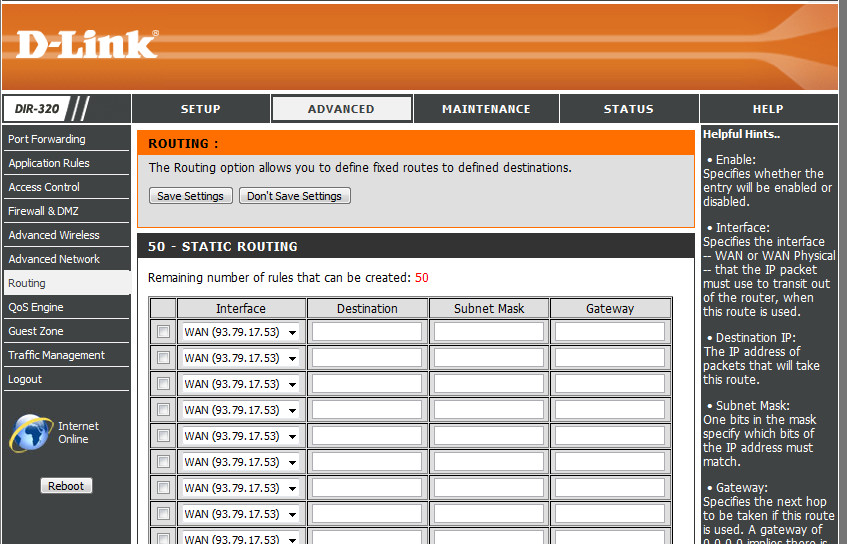
Task: Click the sixth row Subnet Mask field
Action: pos(488,461)
